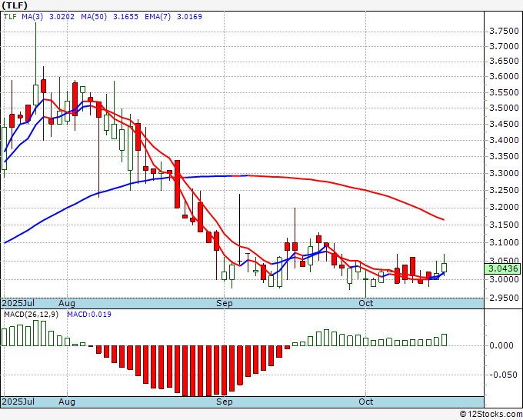Image resolution: width=523 pixels, height=420 pixels.
Task: Click 2025Jul on the MACD time axis
Action: (x=18, y=402)
